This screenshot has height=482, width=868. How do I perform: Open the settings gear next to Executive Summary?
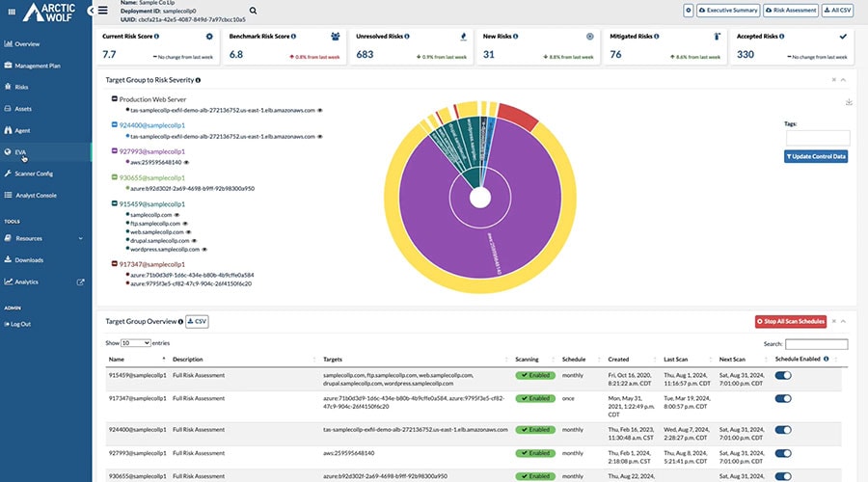(689, 10)
